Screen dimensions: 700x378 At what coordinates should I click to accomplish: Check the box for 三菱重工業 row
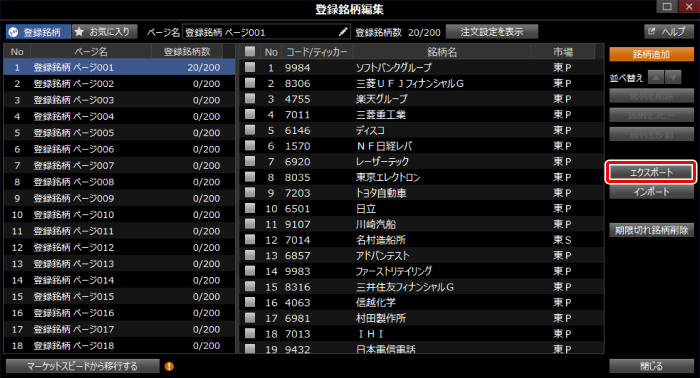(250, 114)
